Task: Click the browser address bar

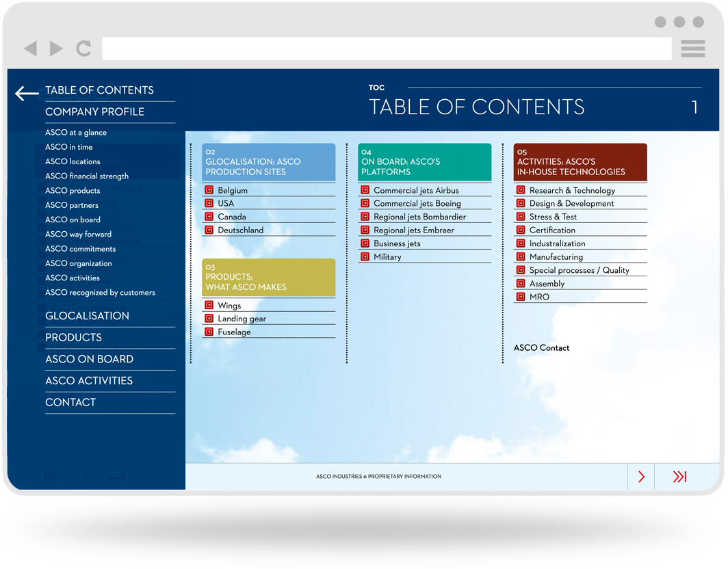Action: [387, 49]
